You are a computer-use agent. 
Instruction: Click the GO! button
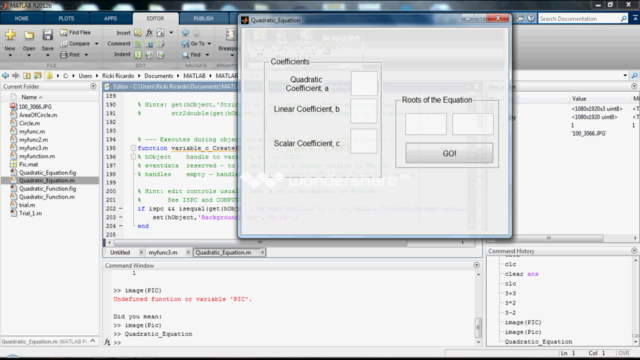(449, 153)
